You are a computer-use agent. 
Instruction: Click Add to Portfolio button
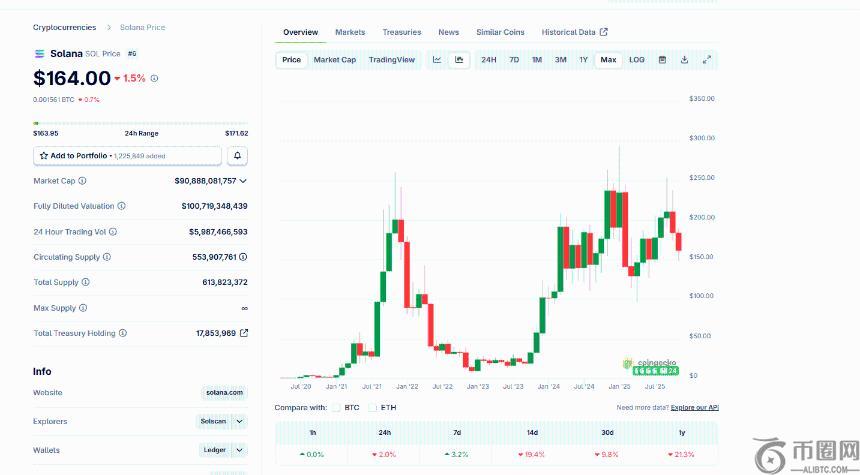click(x=127, y=156)
